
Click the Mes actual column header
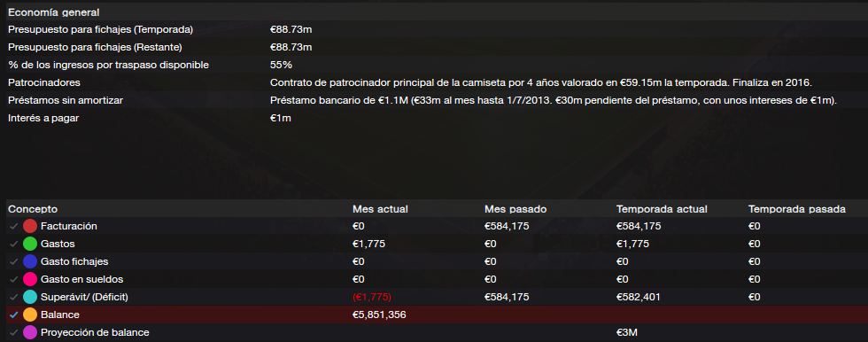tap(380, 209)
